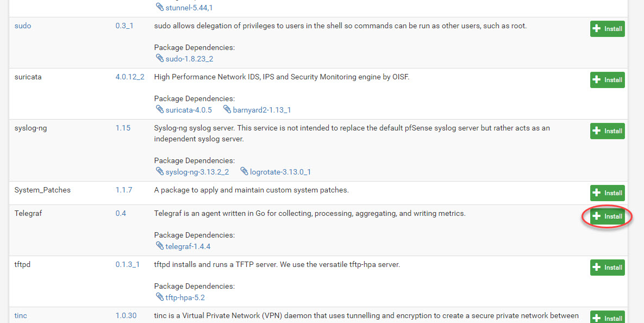Click Package Dependencies label under tftpd
The image size is (644, 323).
(x=194, y=286)
